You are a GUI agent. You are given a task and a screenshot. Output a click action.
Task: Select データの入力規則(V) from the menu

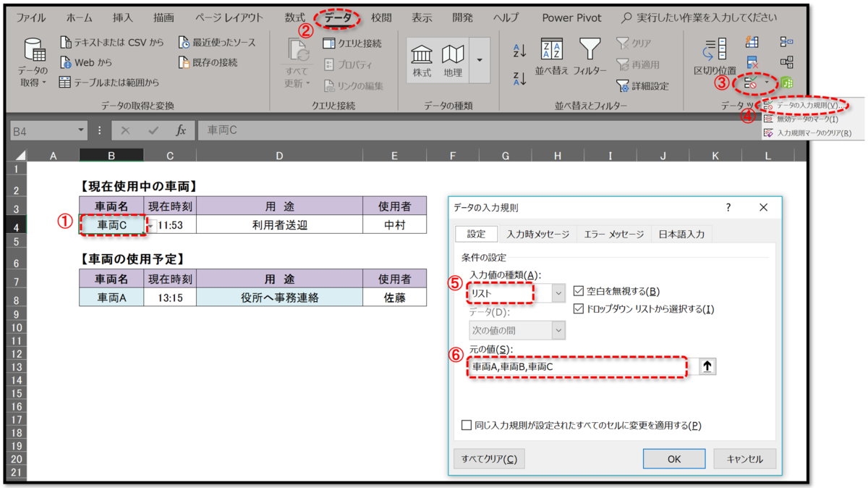coord(810,105)
